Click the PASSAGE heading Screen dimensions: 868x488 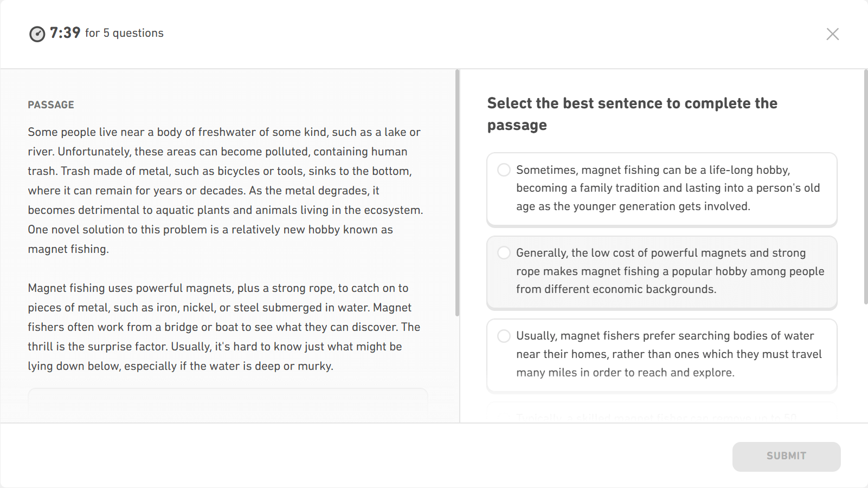(51, 104)
